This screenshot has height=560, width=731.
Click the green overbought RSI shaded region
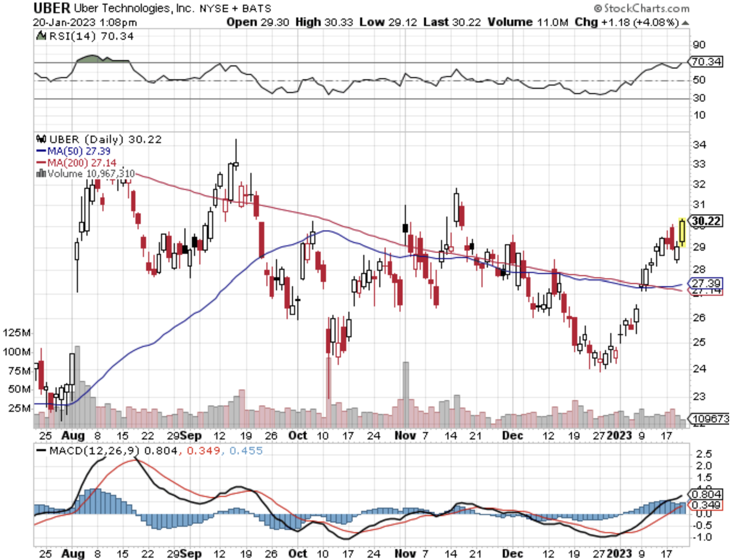pyautogui.click(x=91, y=58)
